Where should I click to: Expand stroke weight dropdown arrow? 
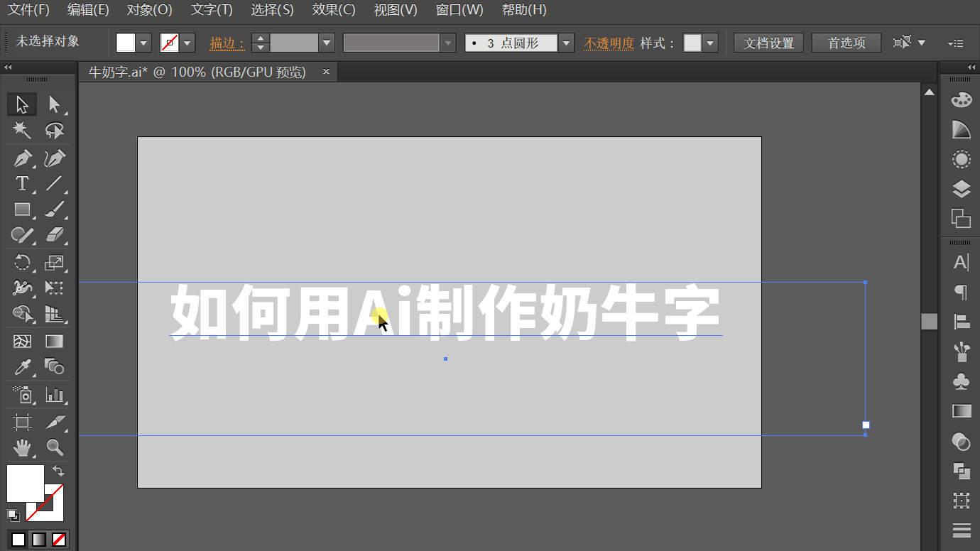pyautogui.click(x=327, y=43)
